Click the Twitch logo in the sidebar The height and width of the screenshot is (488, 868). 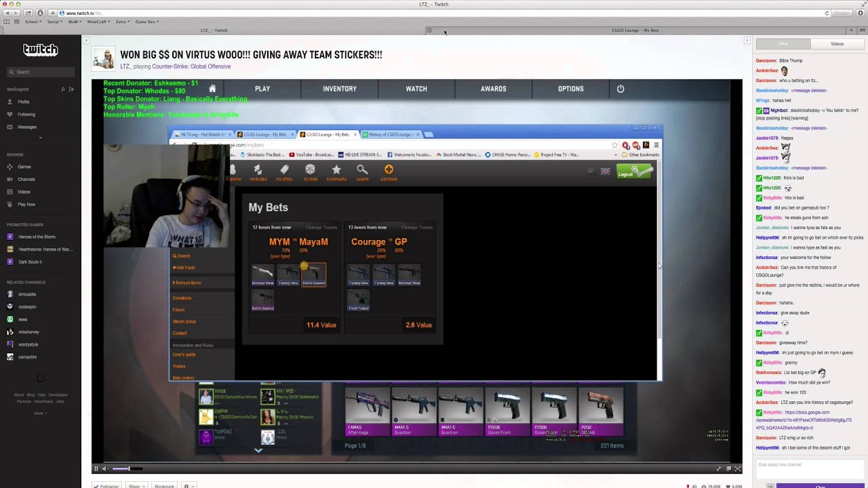41,49
